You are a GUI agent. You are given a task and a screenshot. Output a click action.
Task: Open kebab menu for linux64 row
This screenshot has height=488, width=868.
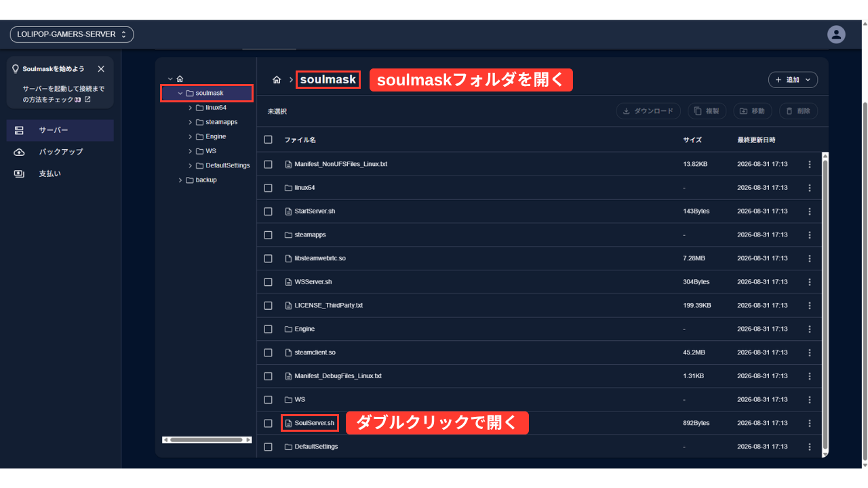810,188
